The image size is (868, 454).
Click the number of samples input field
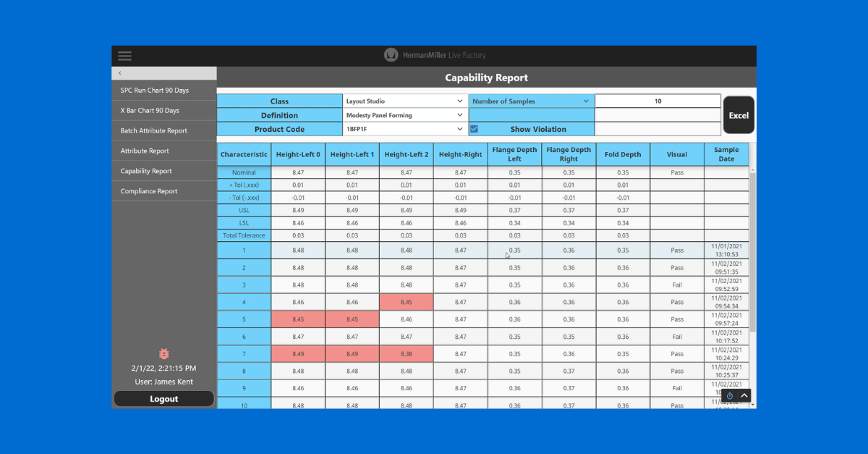[658, 101]
